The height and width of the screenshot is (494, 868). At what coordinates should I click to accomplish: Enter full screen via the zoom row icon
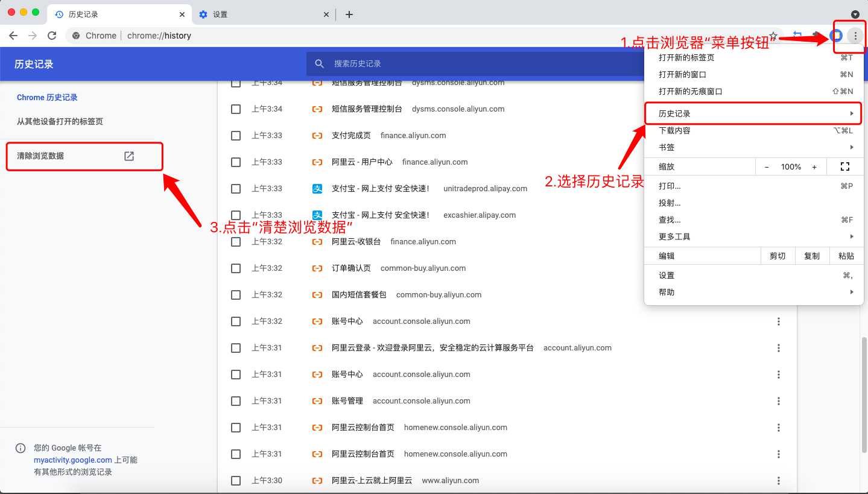pos(845,166)
